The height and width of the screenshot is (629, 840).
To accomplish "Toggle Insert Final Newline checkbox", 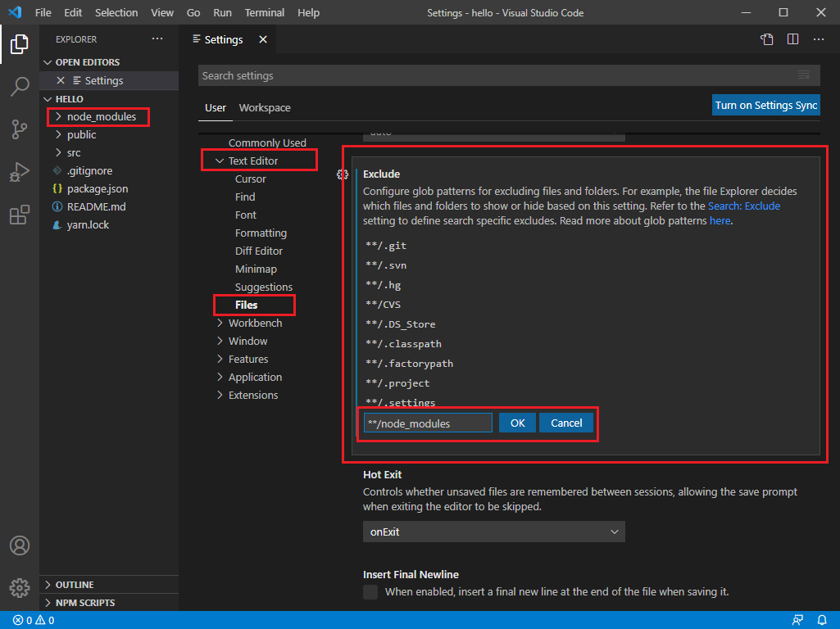I will click(370, 591).
